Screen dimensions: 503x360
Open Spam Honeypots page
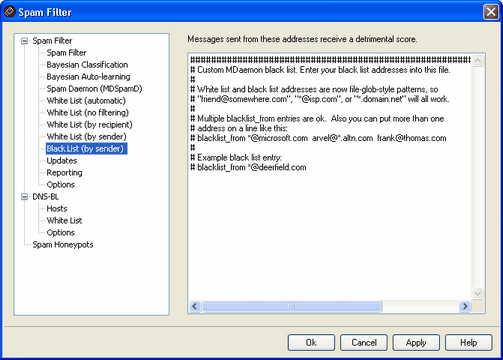pyautogui.click(x=63, y=245)
